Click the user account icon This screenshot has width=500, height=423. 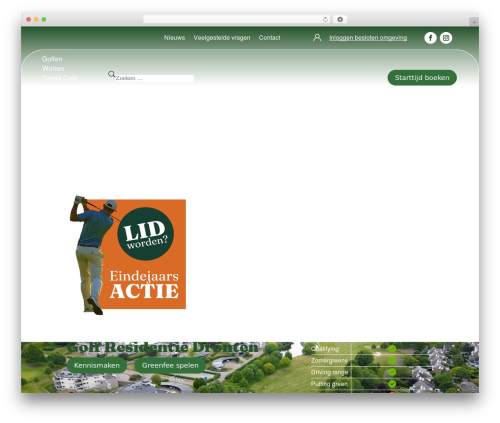[x=317, y=38]
